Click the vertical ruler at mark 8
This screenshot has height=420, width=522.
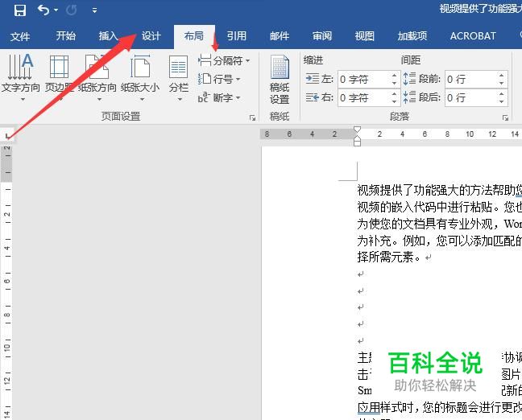[7, 315]
